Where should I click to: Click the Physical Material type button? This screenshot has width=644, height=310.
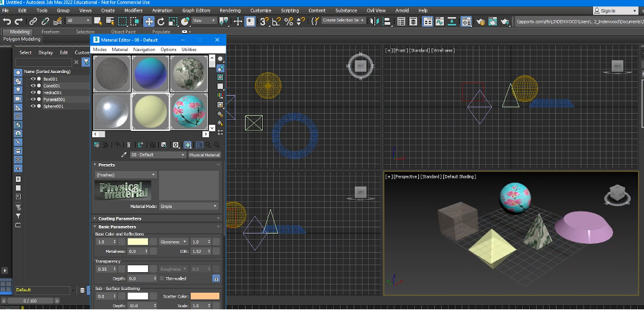click(x=204, y=155)
